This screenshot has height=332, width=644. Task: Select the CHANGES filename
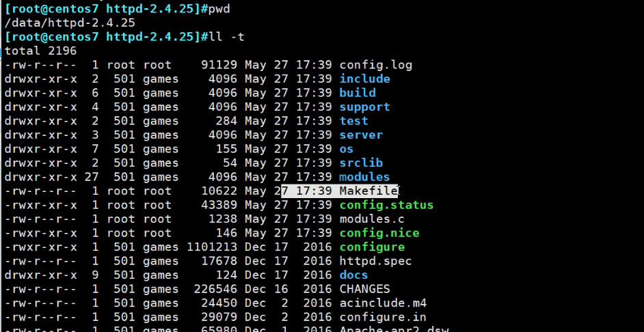pyautogui.click(x=364, y=289)
